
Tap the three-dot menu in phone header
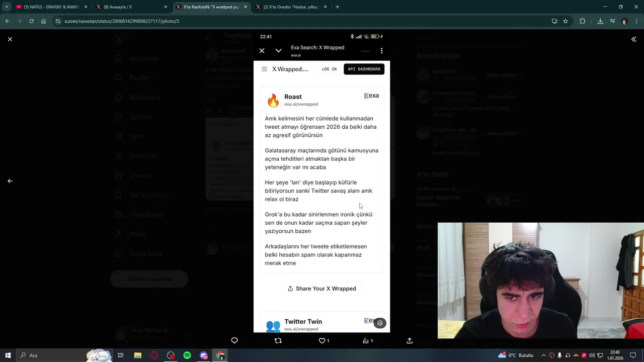(381, 51)
